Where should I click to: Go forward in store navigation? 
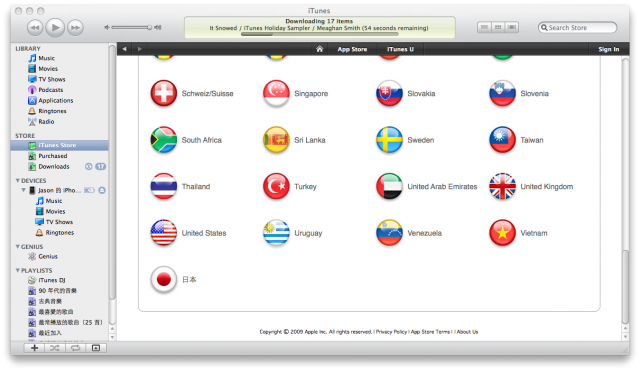pos(140,49)
